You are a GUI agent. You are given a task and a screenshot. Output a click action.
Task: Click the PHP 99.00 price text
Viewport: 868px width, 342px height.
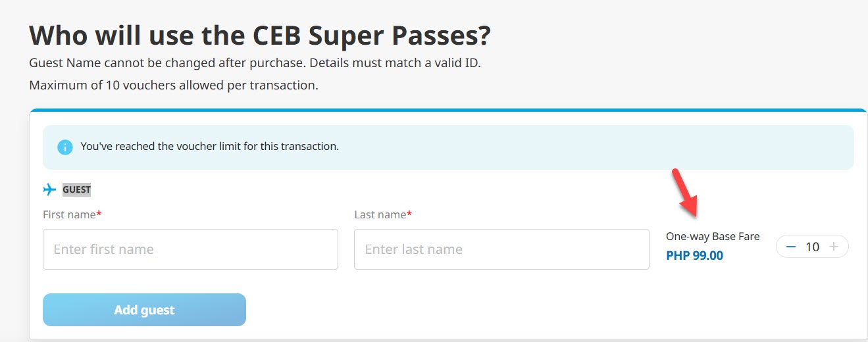click(694, 256)
